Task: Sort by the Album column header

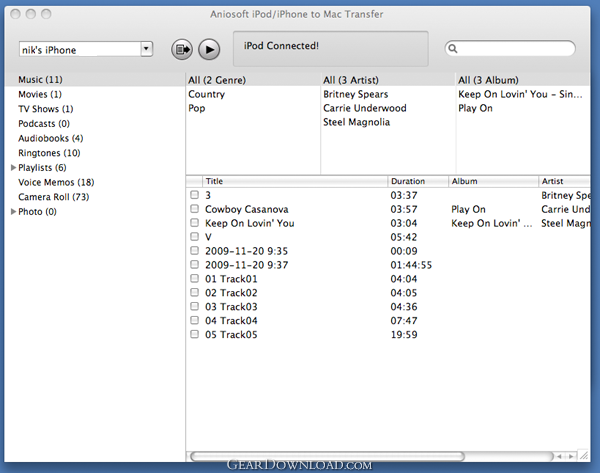Action: [x=493, y=181]
